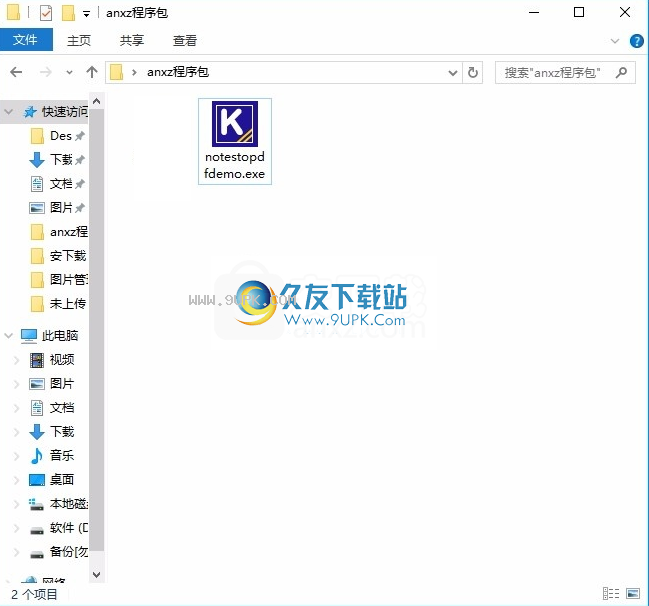Expand the 桌面 node
649x606 pixels.
point(17,480)
